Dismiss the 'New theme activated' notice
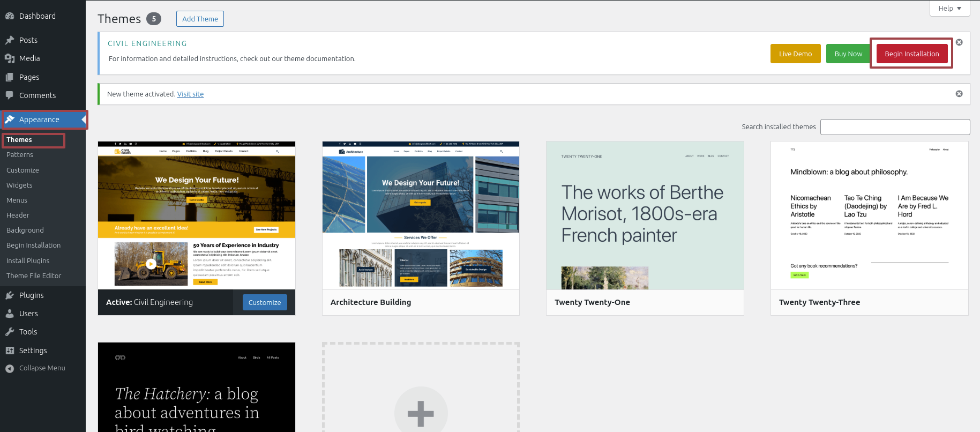The width and height of the screenshot is (980, 432). click(x=959, y=94)
